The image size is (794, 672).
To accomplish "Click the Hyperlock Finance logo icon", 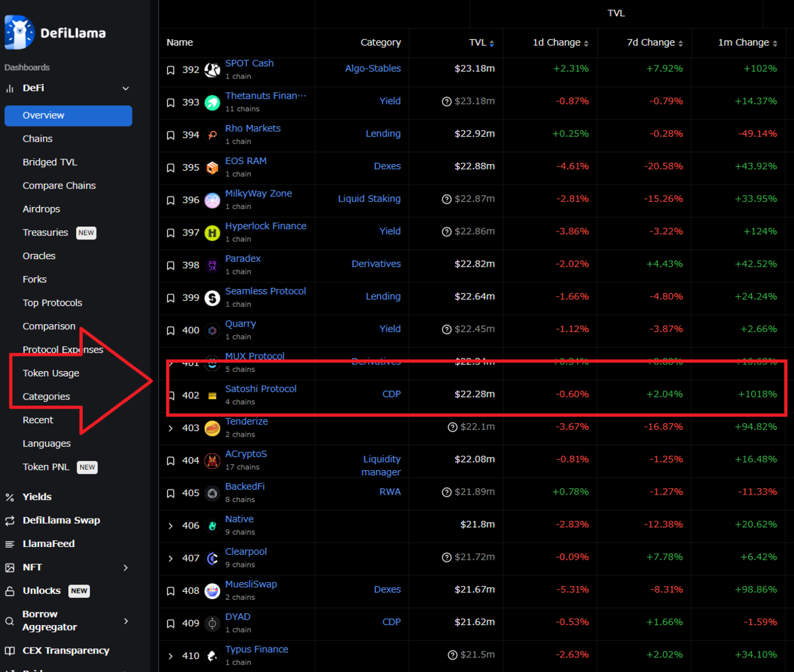I will coord(212,232).
